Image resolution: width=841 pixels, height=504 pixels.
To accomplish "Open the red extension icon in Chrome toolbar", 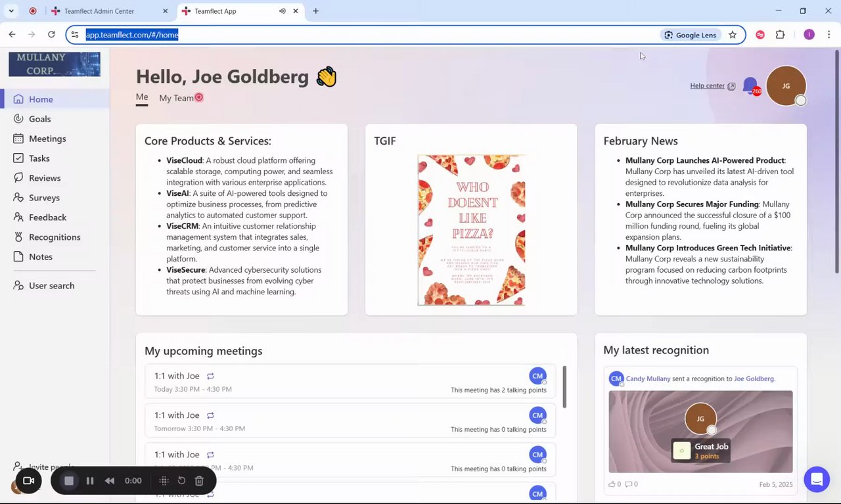I will [760, 35].
